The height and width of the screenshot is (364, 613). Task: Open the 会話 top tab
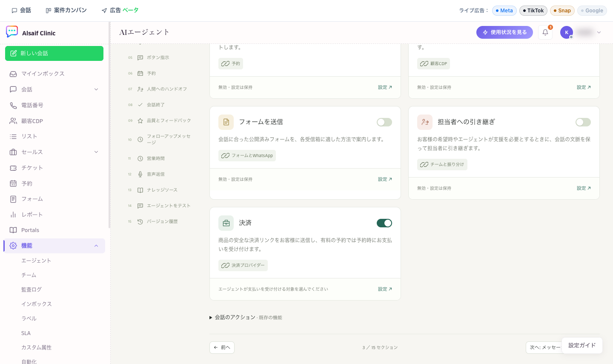click(x=21, y=10)
